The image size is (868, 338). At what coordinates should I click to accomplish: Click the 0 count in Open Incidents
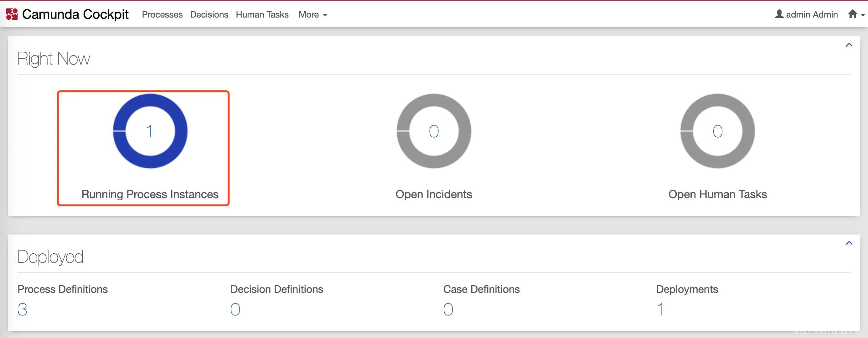tap(434, 131)
